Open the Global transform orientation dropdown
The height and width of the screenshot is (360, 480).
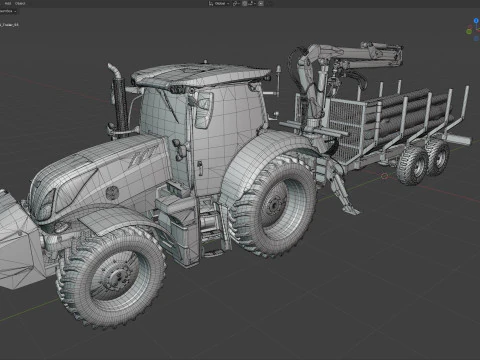point(219,3)
